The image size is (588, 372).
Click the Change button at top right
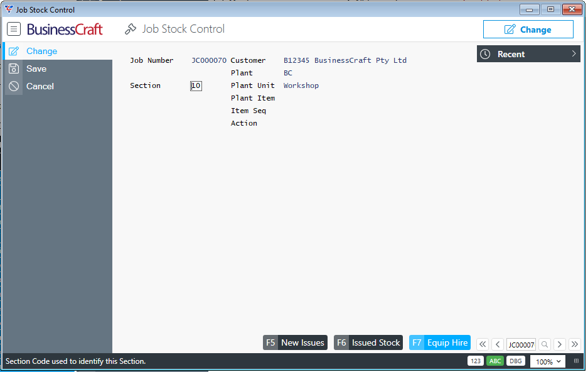(x=528, y=30)
